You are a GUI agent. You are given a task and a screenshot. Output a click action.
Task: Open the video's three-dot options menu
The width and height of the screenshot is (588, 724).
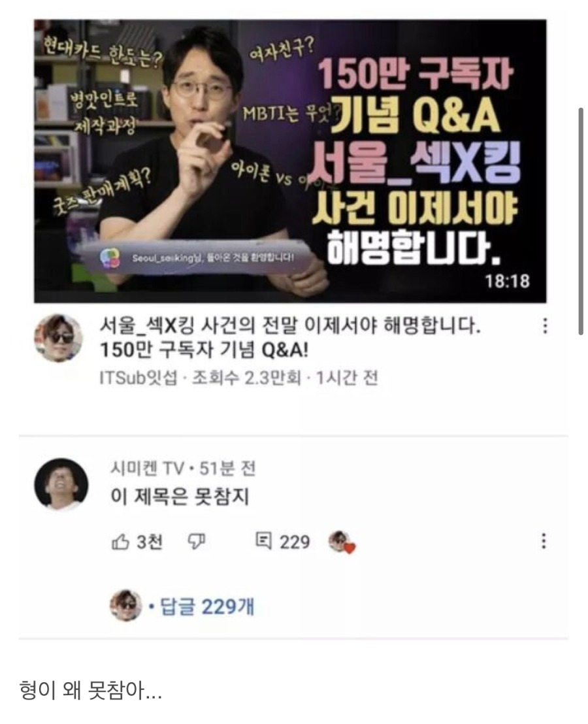click(545, 326)
